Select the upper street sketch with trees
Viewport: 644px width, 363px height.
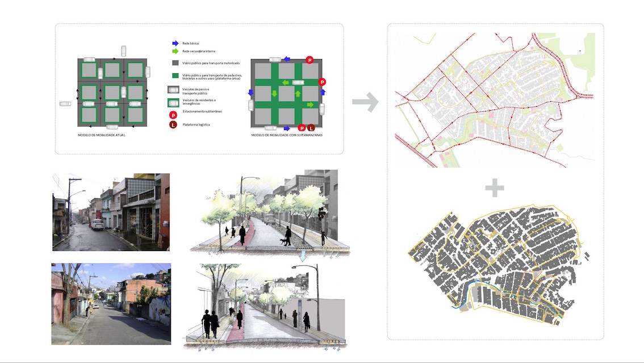pos(263,211)
